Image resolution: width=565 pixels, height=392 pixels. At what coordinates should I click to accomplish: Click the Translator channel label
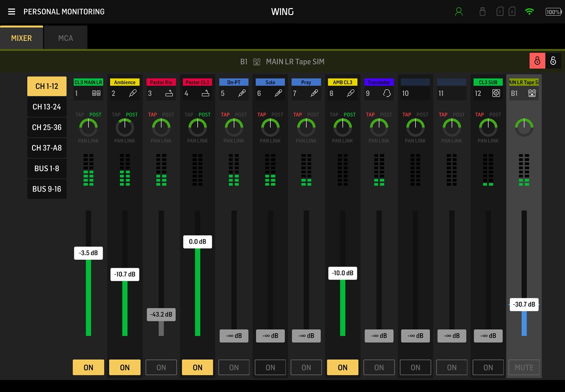pos(379,82)
